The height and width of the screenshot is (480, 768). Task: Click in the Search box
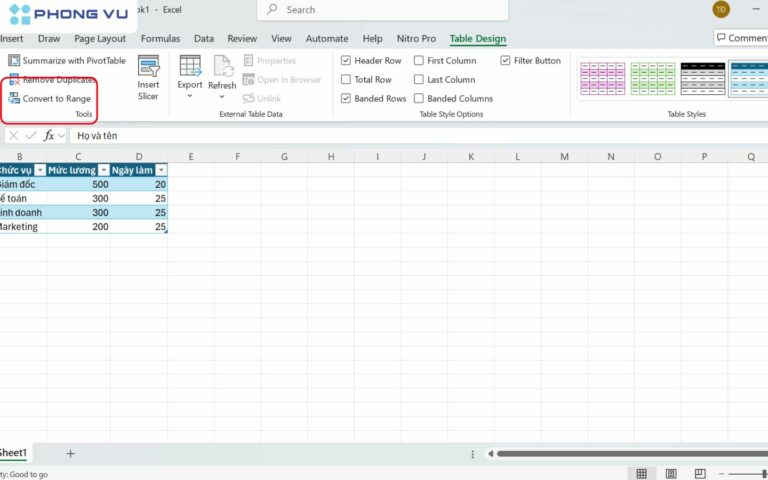[383, 10]
